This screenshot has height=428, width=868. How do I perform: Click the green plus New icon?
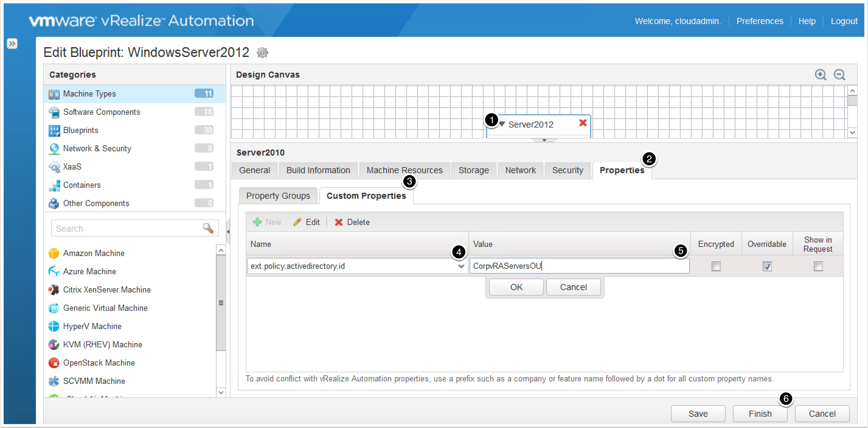pyautogui.click(x=257, y=222)
